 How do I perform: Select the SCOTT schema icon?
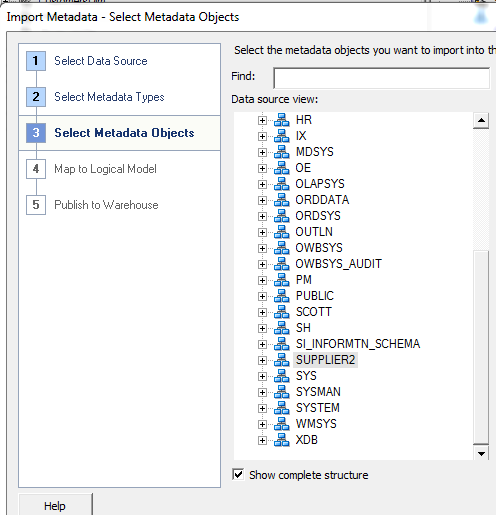click(282, 312)
